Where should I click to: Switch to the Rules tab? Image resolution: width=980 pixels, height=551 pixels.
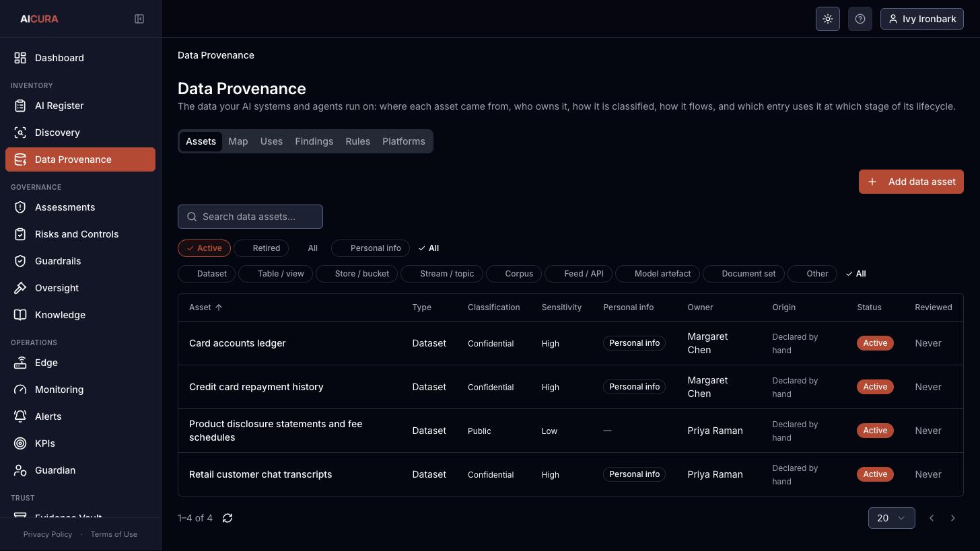358,141
